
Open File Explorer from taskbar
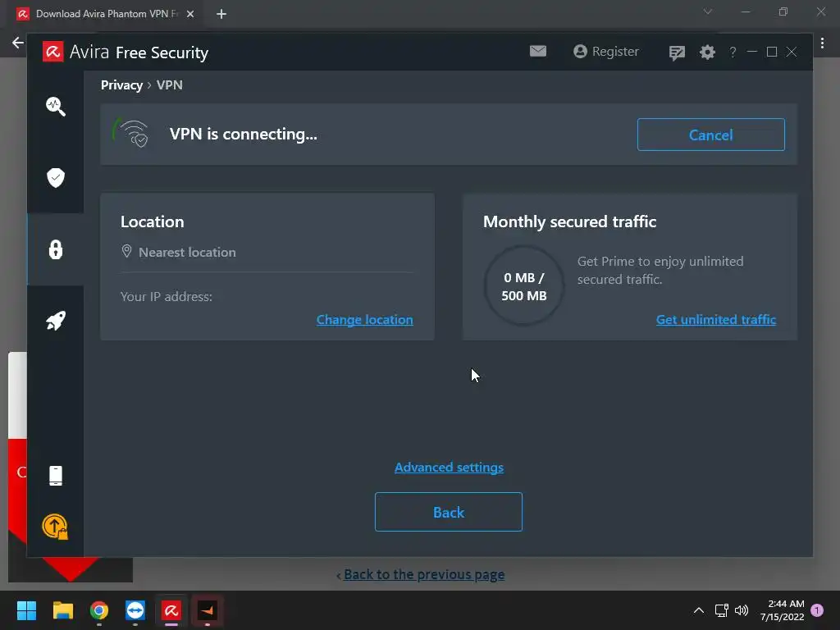(62, 610)
